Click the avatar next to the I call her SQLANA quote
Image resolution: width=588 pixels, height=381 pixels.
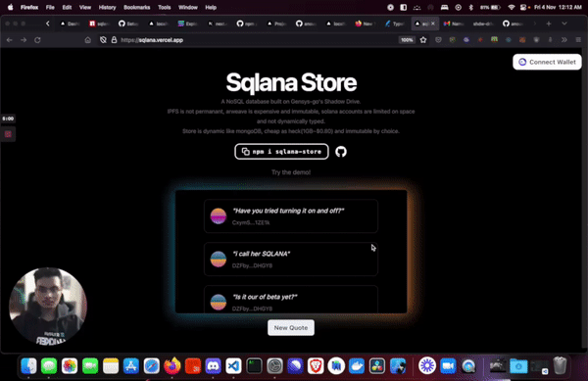[x=219, y=260]
